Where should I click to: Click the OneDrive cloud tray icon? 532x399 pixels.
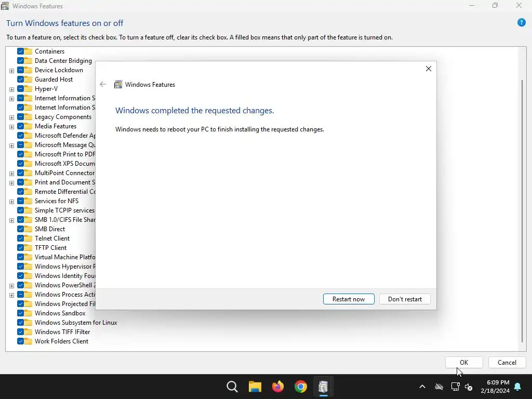pyautogui.click(x=439, y=387)
